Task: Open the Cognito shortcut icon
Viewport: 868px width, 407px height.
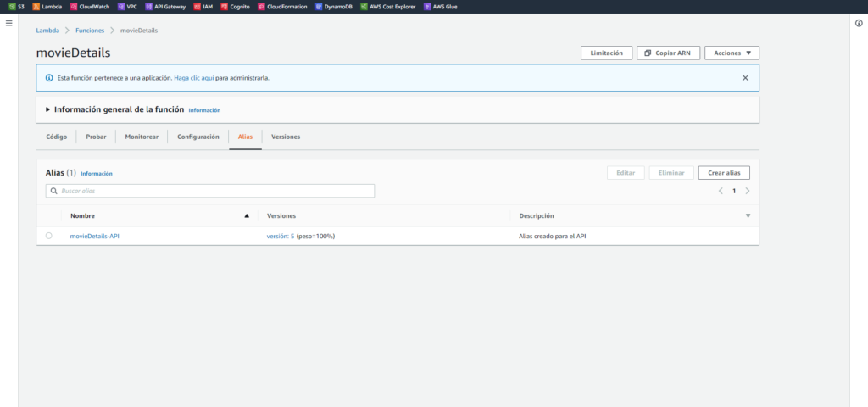Action: pos(224,7)
